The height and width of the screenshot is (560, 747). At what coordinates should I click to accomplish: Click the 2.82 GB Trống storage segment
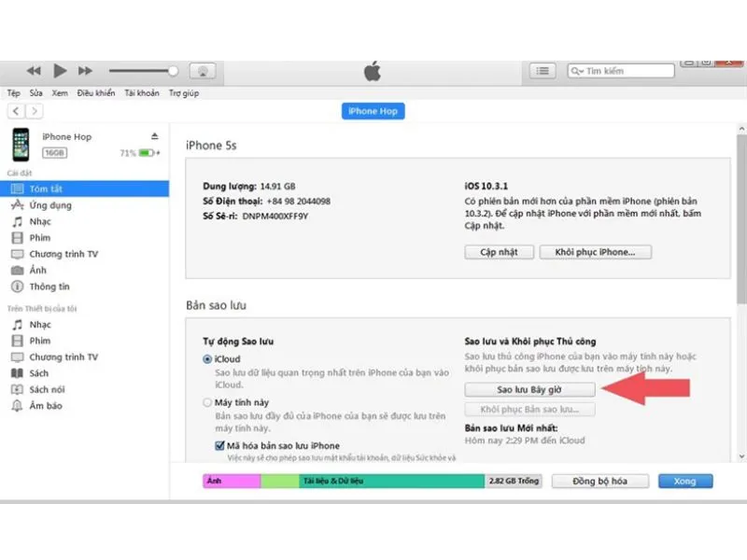[x=514, y=481]
